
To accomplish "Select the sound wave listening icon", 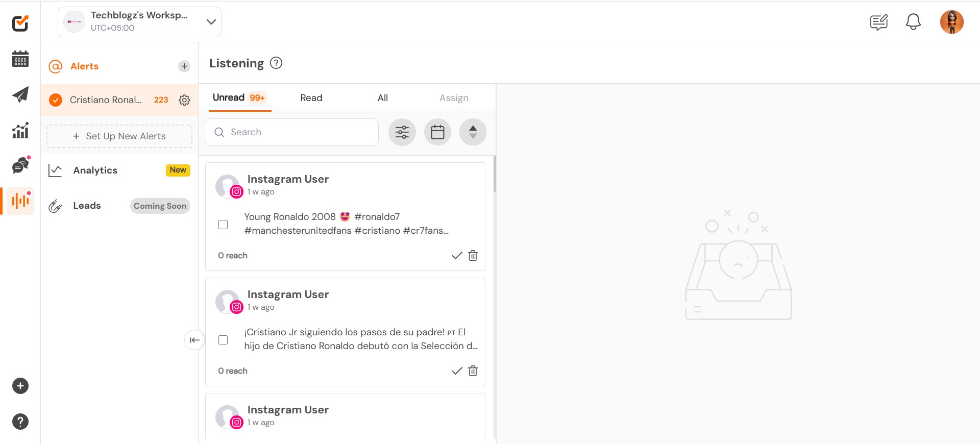I will click(x=20, y=201).
